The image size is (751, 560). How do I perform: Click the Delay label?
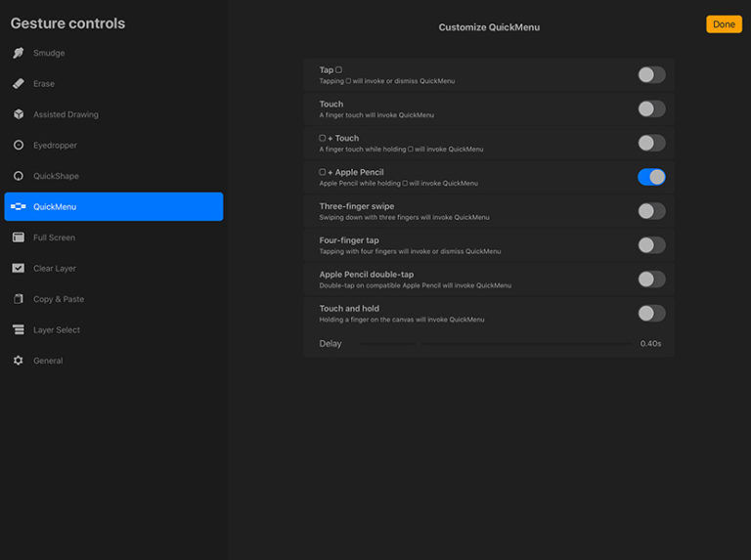(330, 344)
